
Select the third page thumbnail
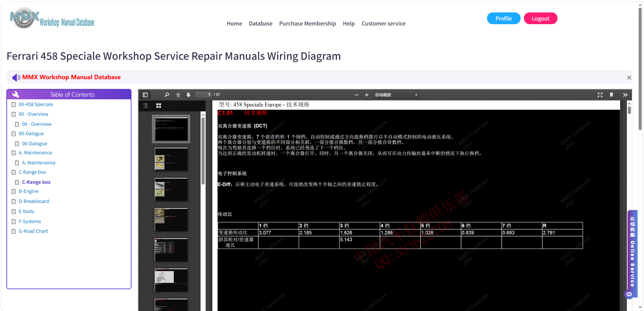171,189
